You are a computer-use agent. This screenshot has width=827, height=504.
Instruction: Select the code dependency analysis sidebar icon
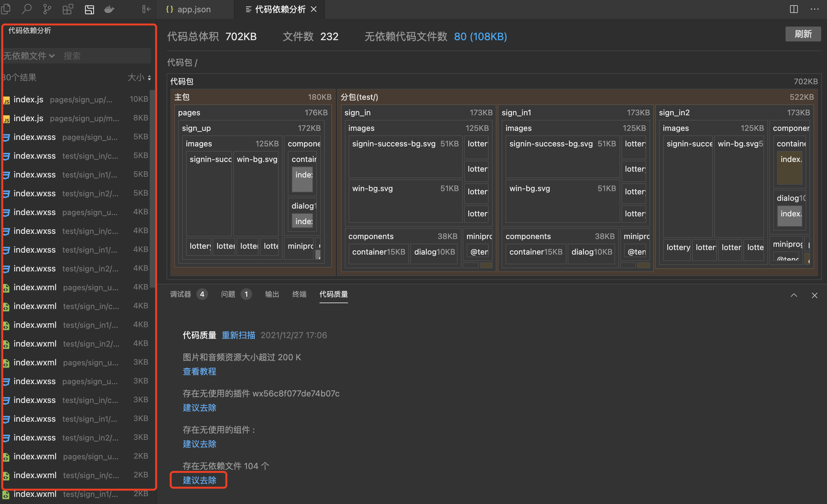tap(89, 9)
